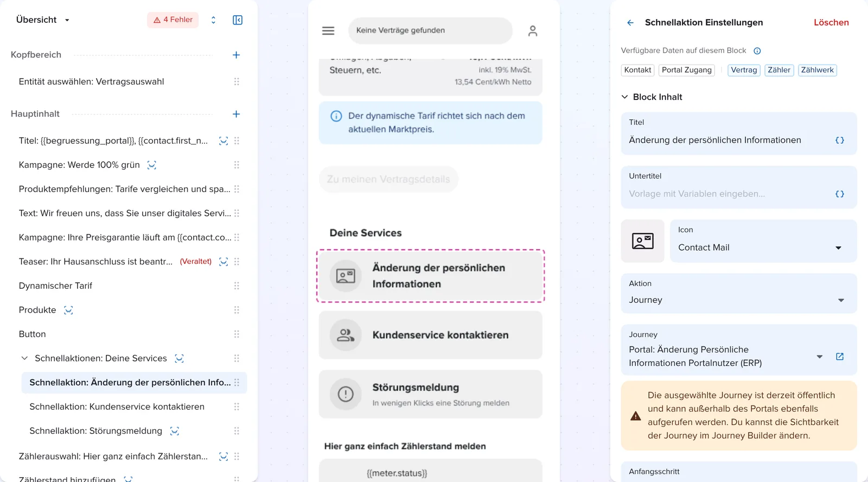Viewport: 868px width, 482px height.
Task: Add block to Hauptinhalt section
Action: tap(236, 114)
